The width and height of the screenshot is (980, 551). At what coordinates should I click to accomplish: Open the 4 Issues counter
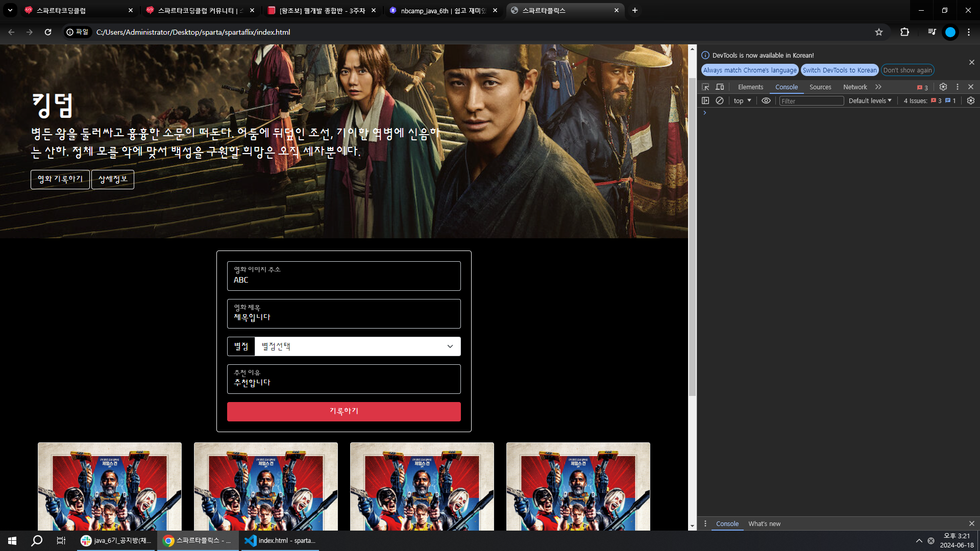[930, 101]
